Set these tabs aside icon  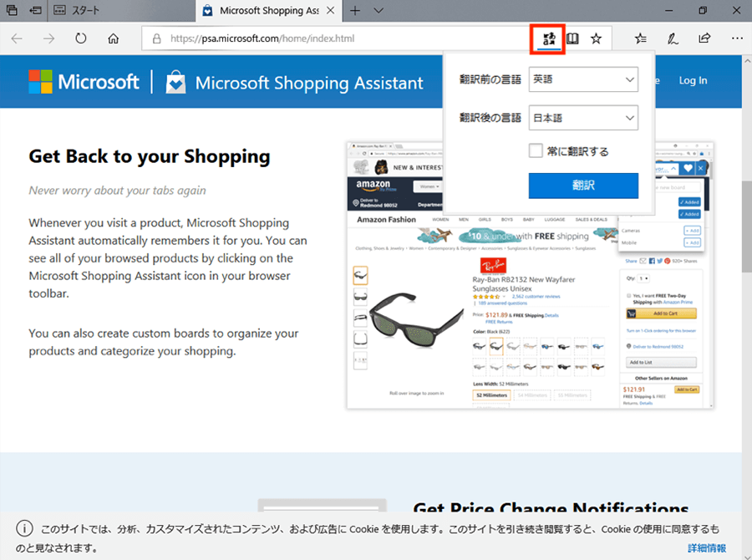point(35,10)
